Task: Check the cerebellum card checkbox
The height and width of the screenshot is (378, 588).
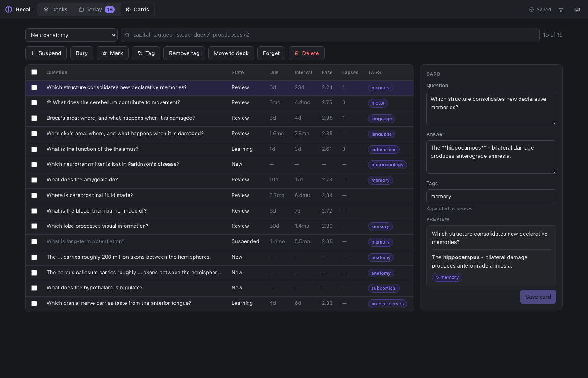Action: coord(34,103)
